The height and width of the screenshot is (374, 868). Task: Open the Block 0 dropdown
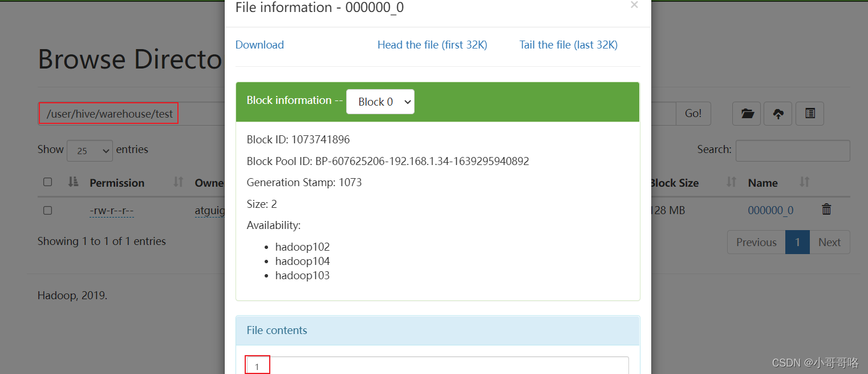[x=380, y=102]
